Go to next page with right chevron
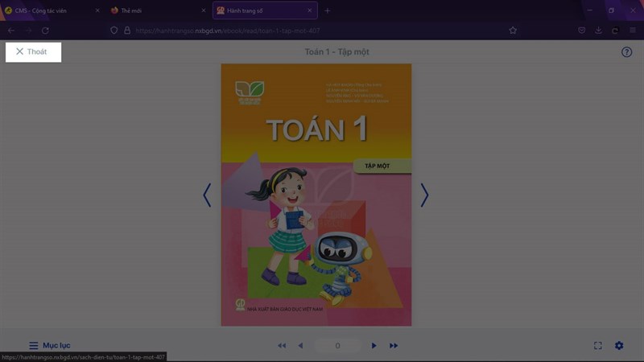The width and height of the screenshot is (644, 362). [x=424, y=195]
